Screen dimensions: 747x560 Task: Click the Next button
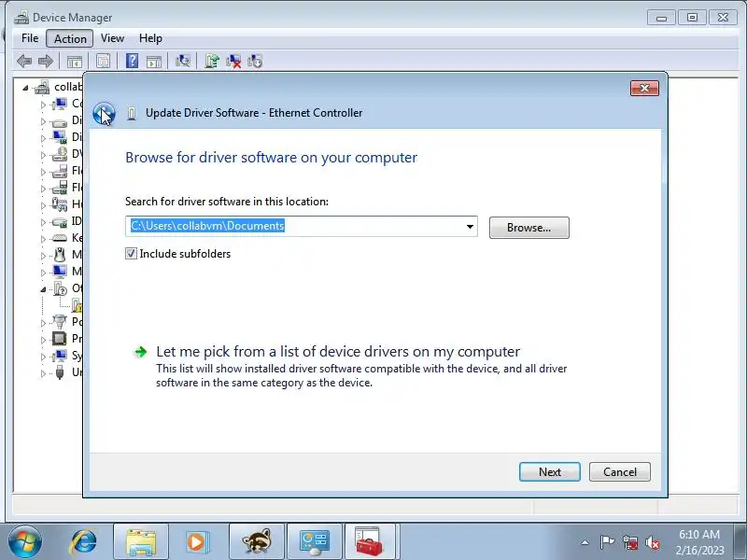pos(550,472)
